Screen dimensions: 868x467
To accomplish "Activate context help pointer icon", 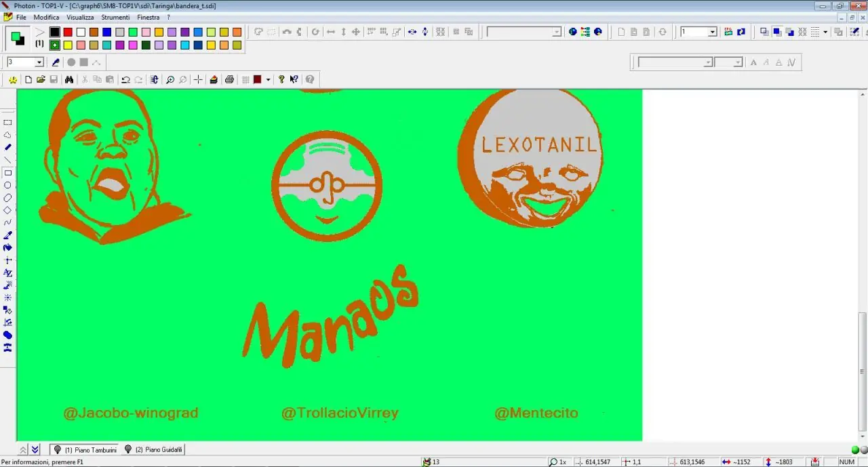I will pos(294,79).
